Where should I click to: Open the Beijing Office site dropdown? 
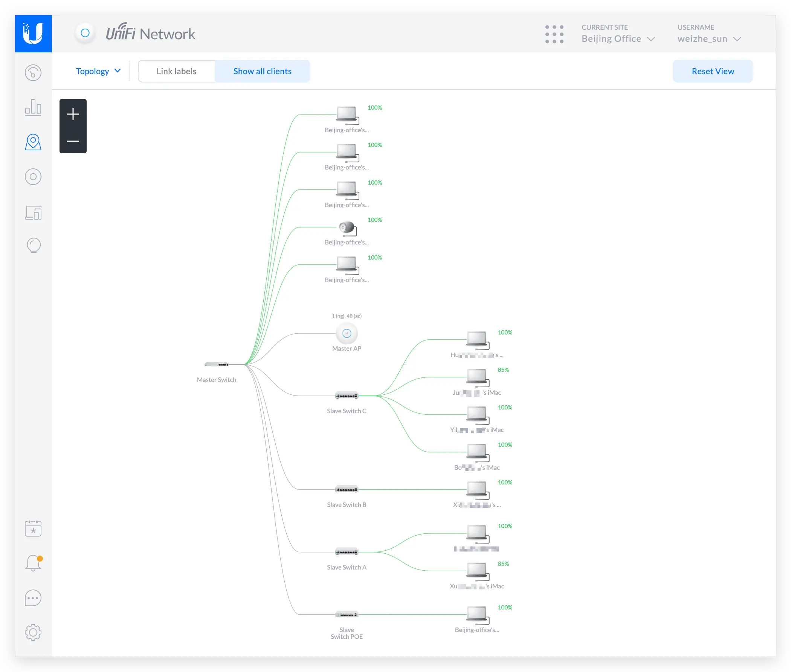tap(618, 39)
